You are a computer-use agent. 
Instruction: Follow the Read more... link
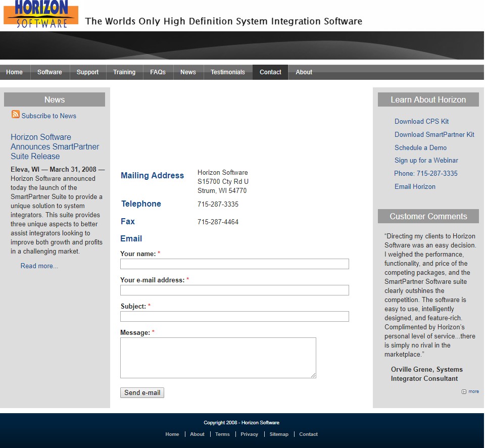point(39,266)
